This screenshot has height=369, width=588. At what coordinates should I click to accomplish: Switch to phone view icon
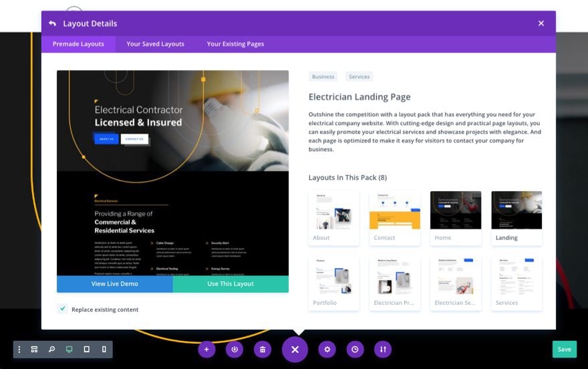tap(104, 350)
